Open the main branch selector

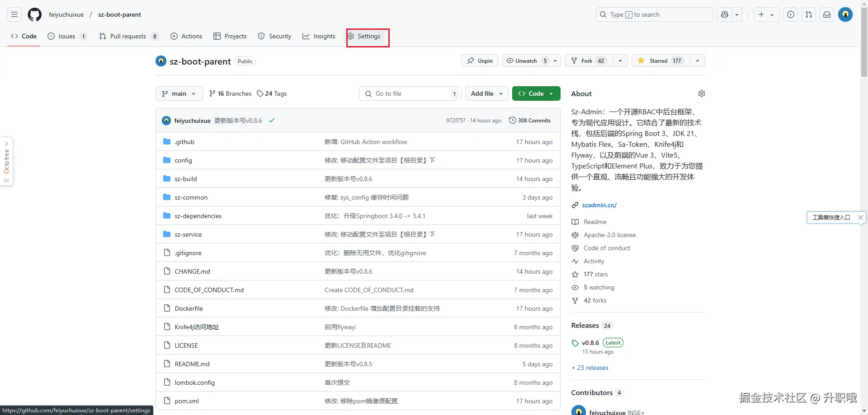click(179, 93)
